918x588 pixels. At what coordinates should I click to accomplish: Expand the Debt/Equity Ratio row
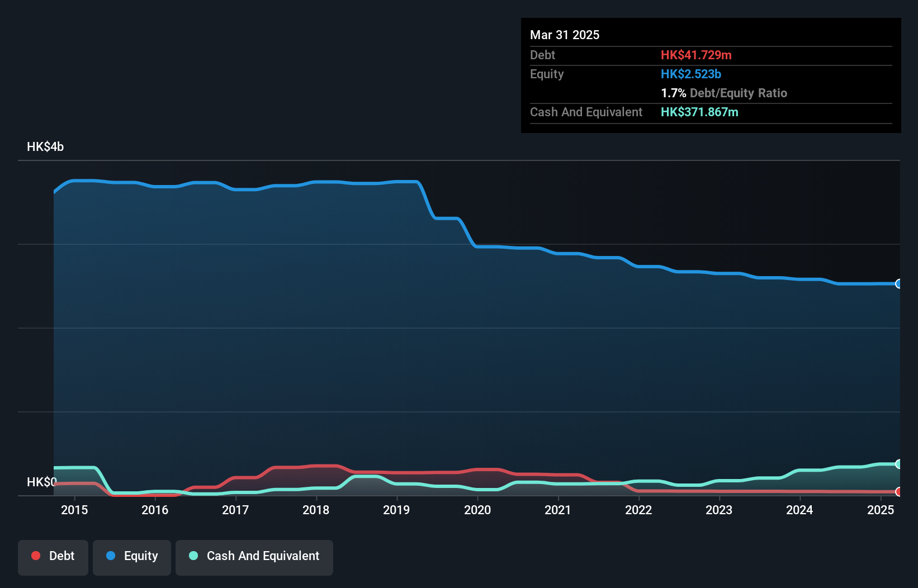724,93
